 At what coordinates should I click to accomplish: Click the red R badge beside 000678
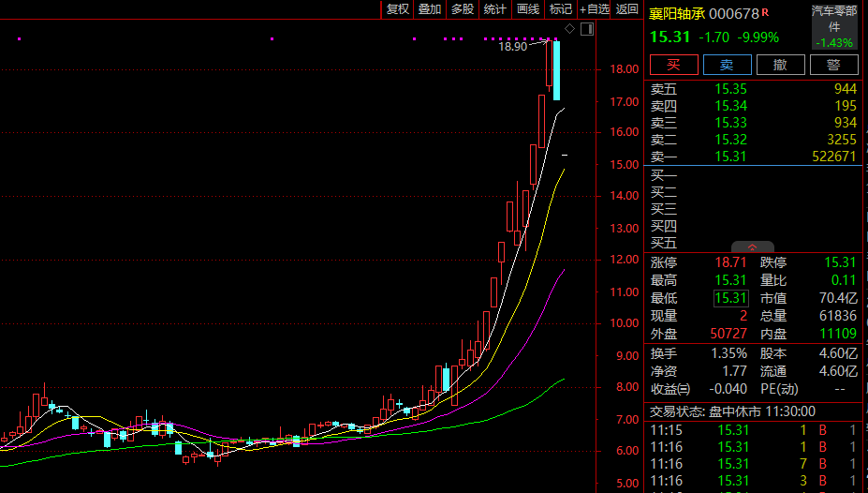tap(765, 12)
